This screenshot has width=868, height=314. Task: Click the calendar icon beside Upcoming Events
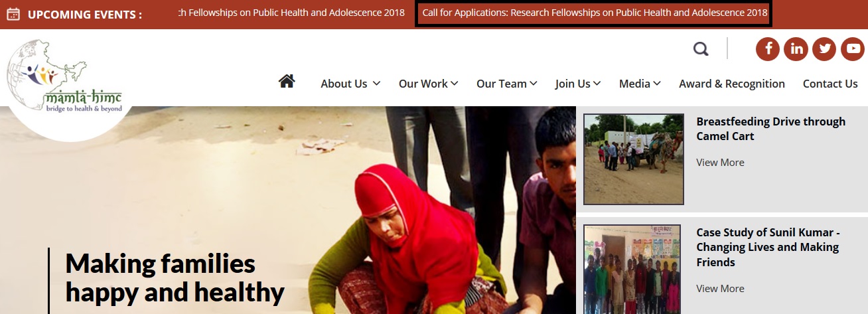point(13,13)
